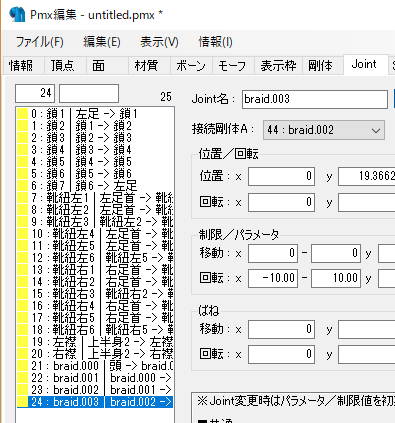Open the 情報(I) menu
The height and width of the screenshot is (423, 395).
click(x=215, y=42)
